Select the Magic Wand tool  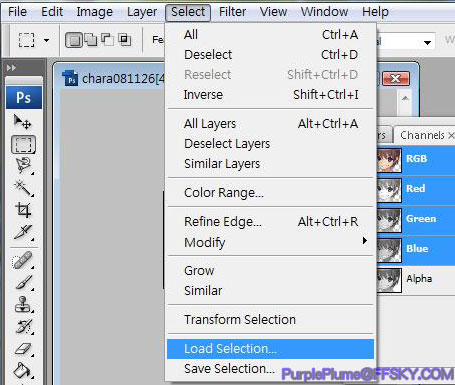tap(23, 188)
